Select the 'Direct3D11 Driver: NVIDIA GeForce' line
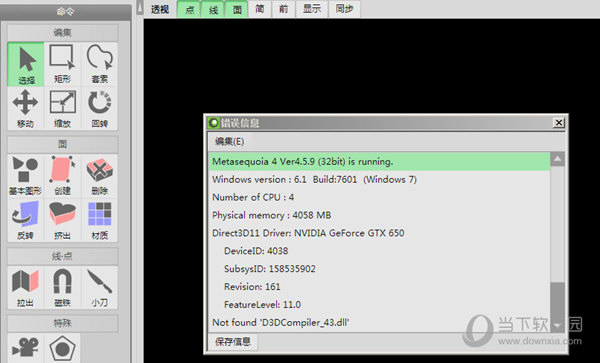The height and width of the screenshot is (363, 600). [x=379, y=233]
